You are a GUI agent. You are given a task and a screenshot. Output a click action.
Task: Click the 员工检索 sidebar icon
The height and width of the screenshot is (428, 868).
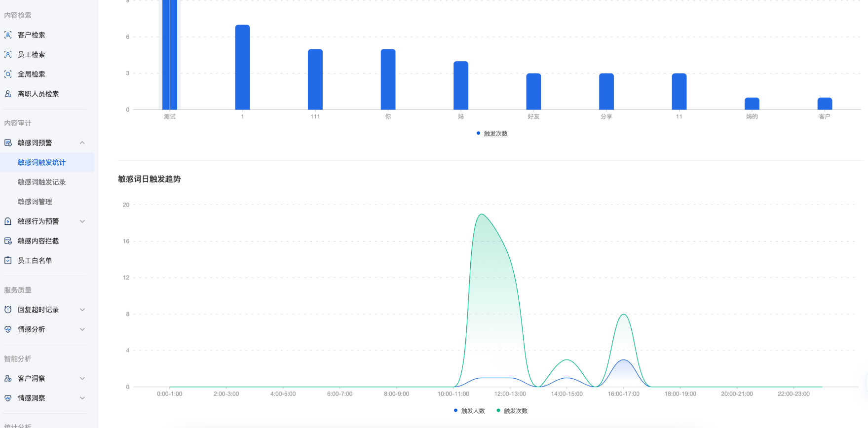[8, 55]
